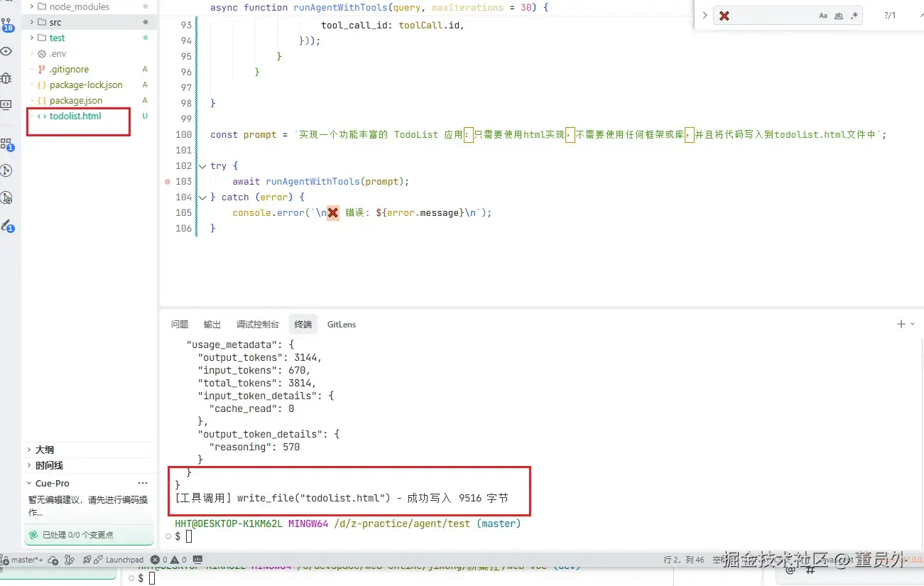
Task: Open the eye-shaped activity bar view
Action: [x=7, y=51]
